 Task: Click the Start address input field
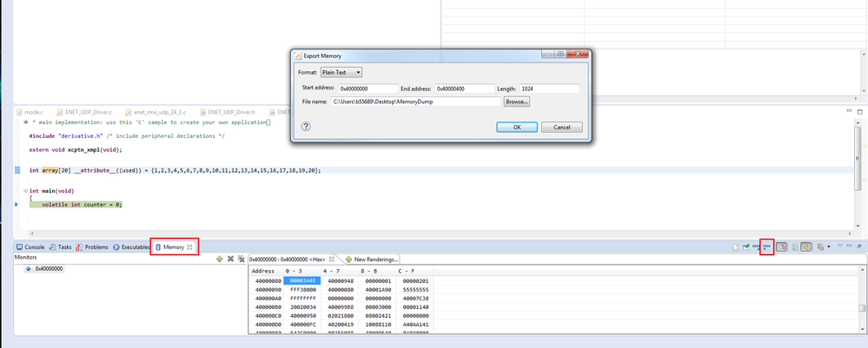[x=368, y=89]
